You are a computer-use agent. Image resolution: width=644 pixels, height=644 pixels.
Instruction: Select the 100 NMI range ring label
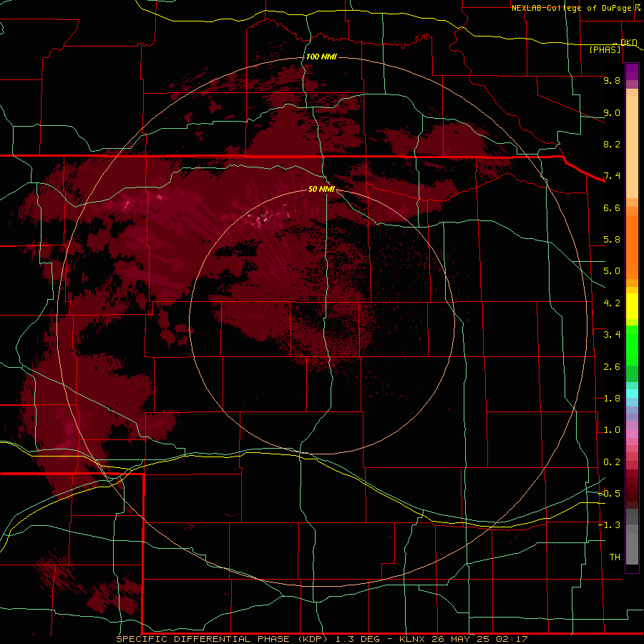click(x=321, y=57)
